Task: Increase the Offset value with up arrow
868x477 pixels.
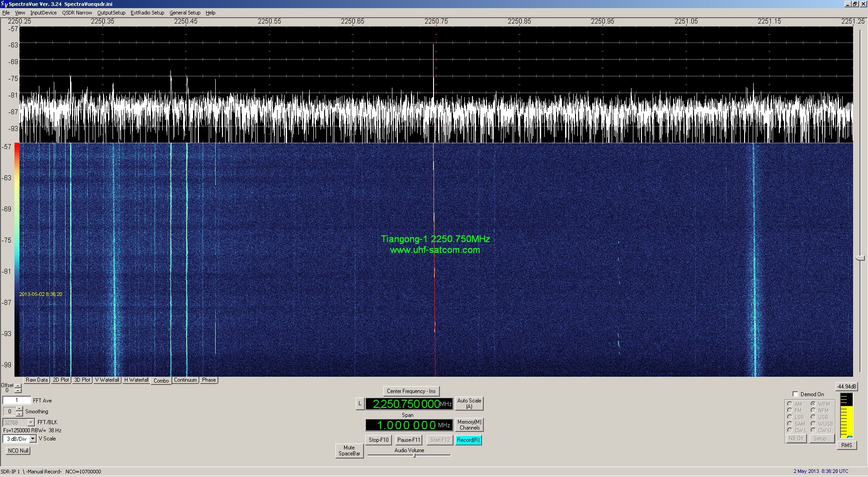Action: (18, 386)
